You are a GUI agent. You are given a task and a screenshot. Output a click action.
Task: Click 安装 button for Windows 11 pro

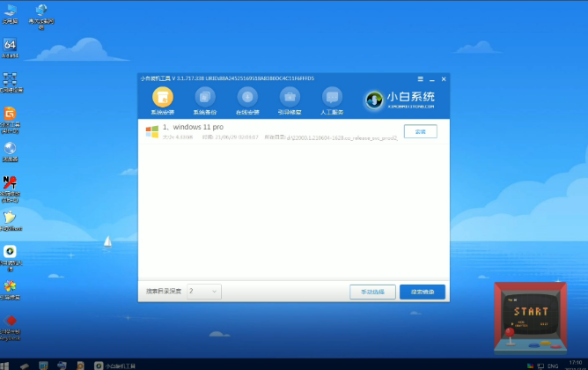click(x=420, y=131)
